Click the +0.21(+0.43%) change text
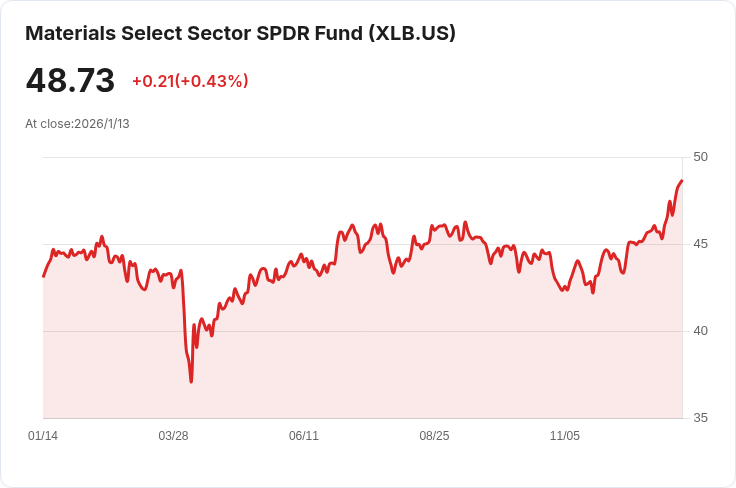 190,81
